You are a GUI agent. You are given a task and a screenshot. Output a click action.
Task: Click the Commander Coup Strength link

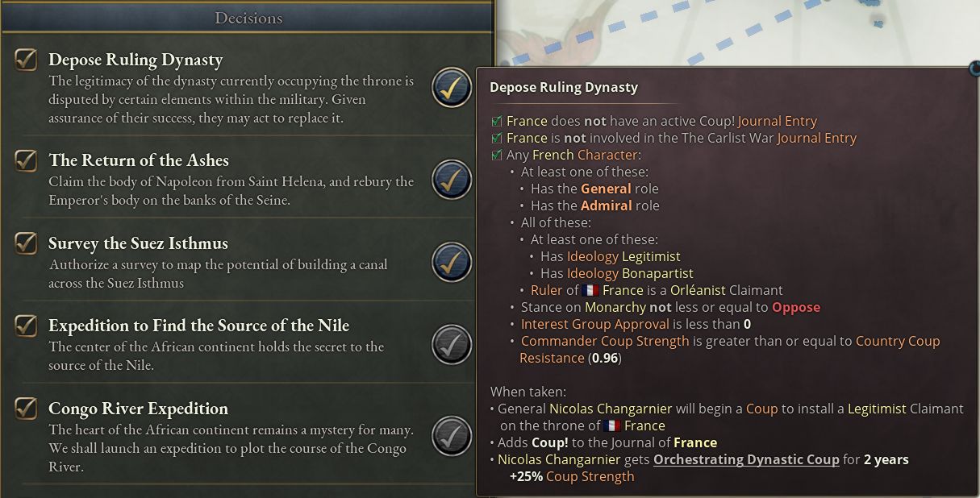click(x=605, y=341)
